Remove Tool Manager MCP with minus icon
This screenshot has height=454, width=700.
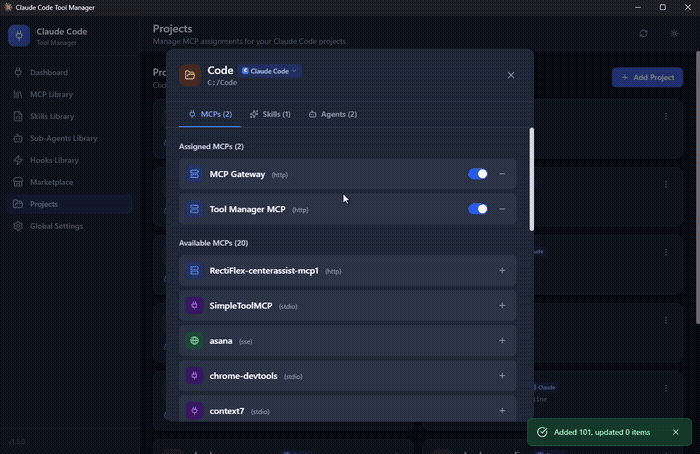pyautogui.click(x=502, y=209)
